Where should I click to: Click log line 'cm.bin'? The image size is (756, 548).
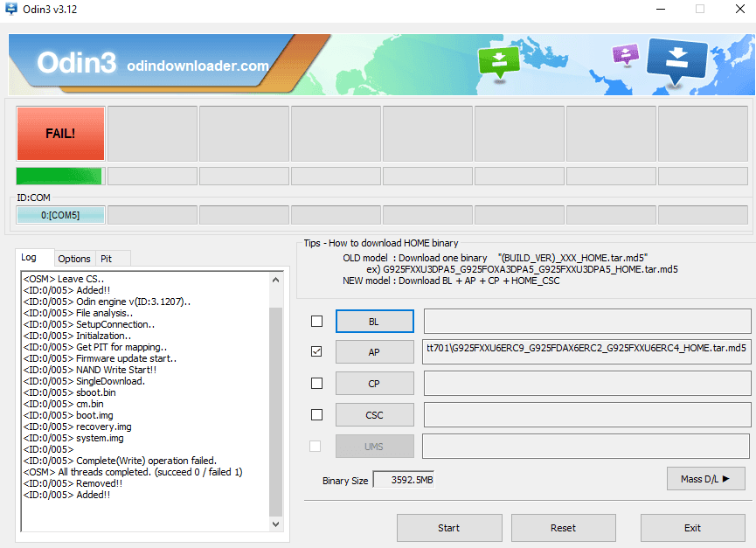(x=64, y=404)
